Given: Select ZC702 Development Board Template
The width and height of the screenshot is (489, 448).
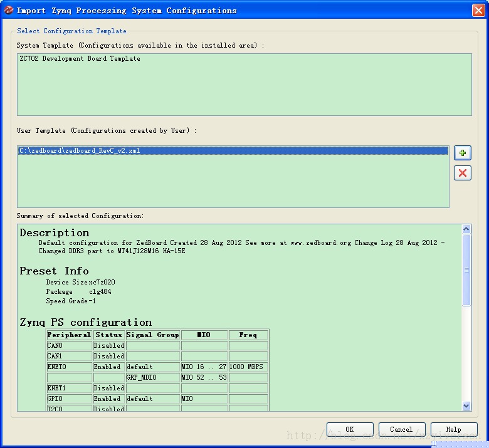Looking at the screenshot, I should [80, 59].
